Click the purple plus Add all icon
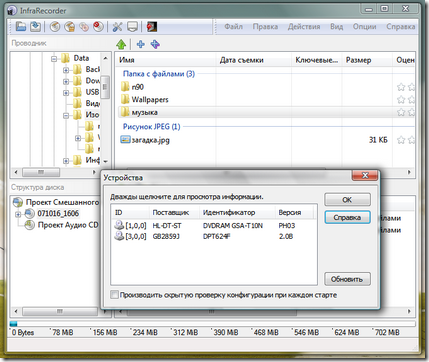This screenshot has width=429, height=362. click(x=155, y=44)
